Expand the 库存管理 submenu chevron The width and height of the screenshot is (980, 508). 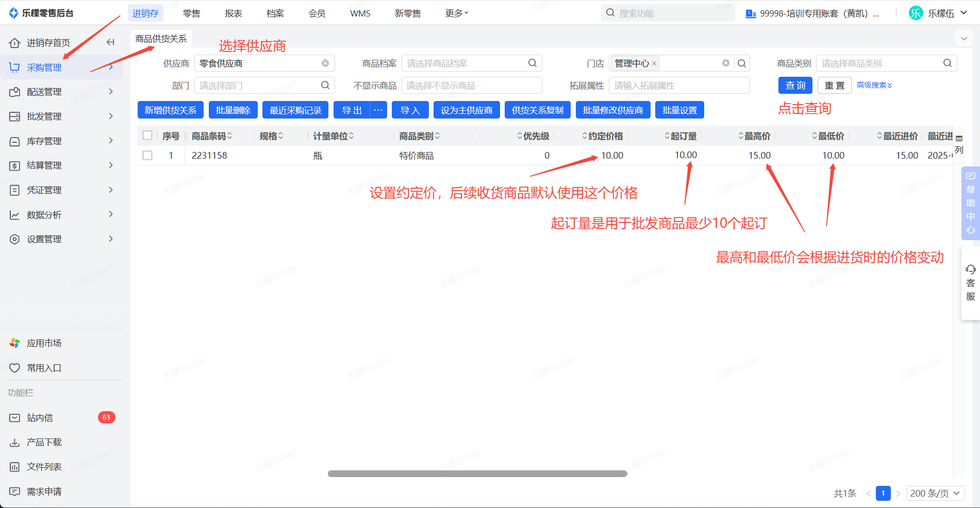[111, 141]
